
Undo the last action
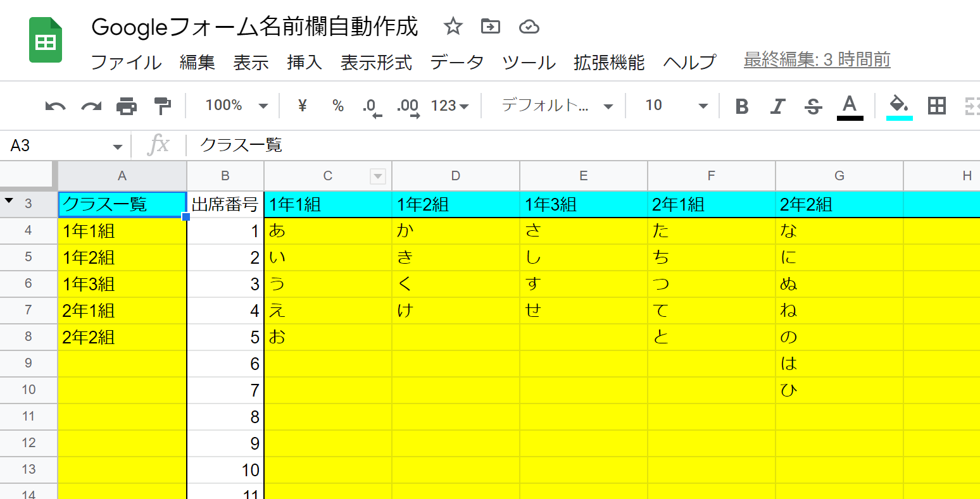click(x=56, y=106)
